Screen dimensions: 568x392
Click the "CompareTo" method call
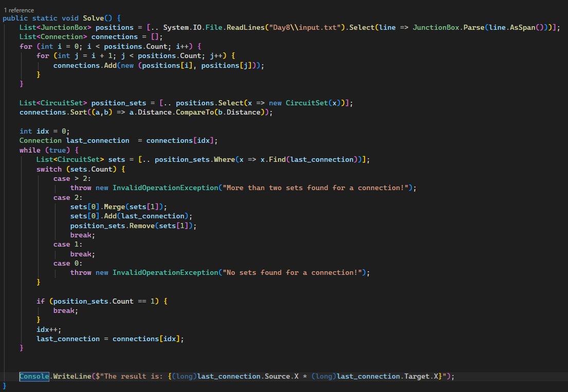point(195,112)
